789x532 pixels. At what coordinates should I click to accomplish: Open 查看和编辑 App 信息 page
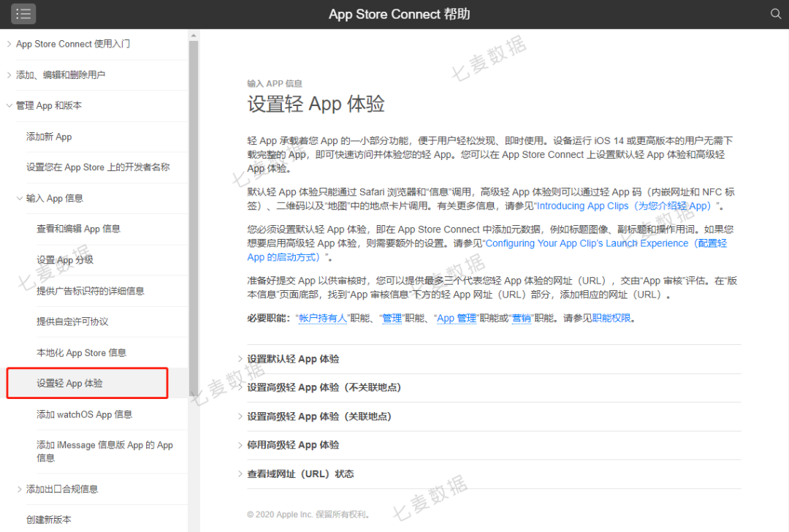[78, 229]
